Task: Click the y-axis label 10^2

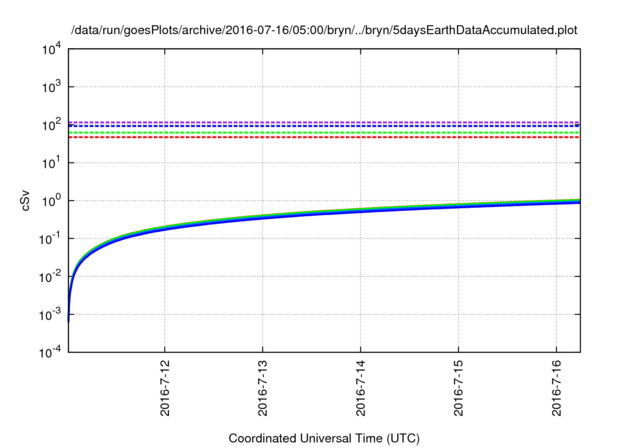Action: (x=51, y=125)
